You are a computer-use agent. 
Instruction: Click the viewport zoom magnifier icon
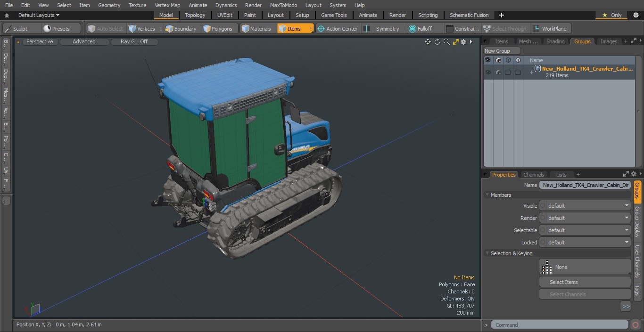tap(446, 42)
